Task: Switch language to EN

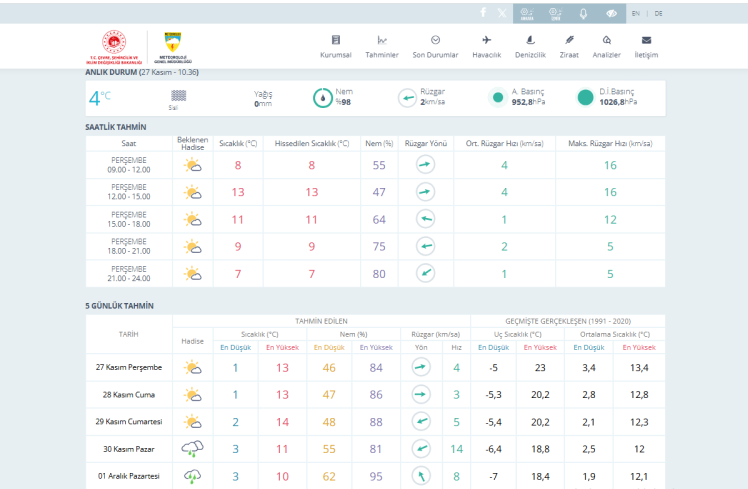Action: (x=636, y=13)
